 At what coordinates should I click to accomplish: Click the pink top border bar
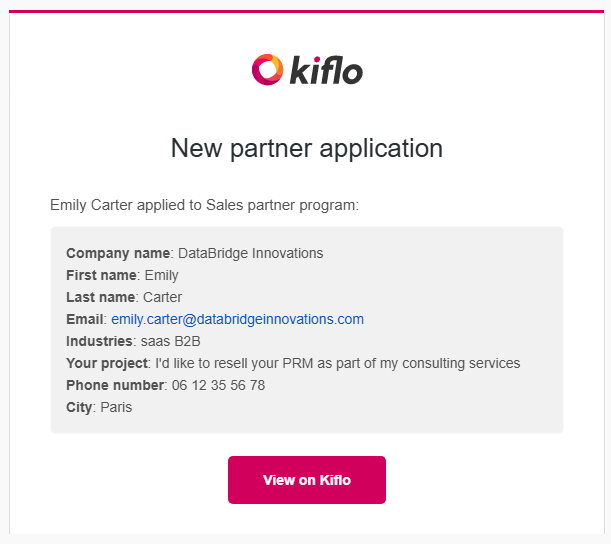pos(307,11)
